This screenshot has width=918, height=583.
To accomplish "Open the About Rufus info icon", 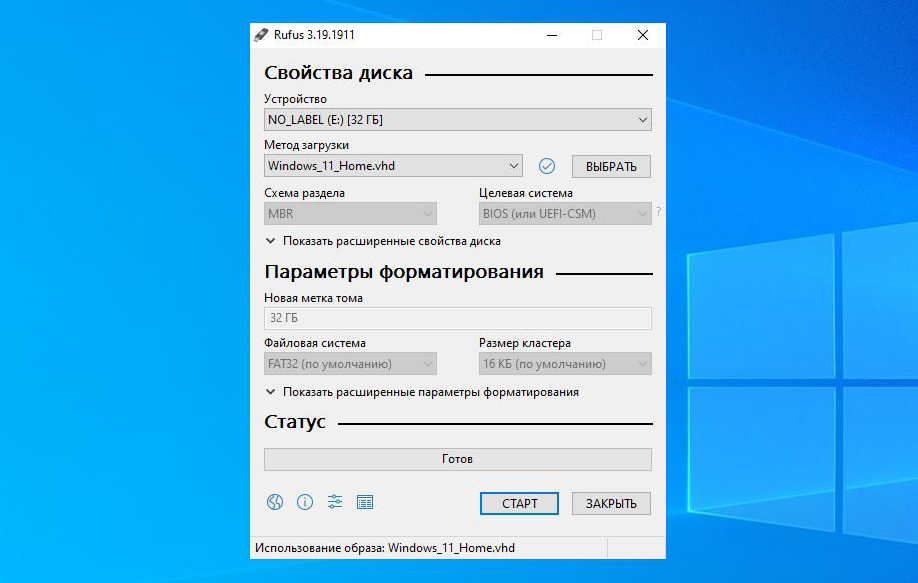I will tap(305, 502).
